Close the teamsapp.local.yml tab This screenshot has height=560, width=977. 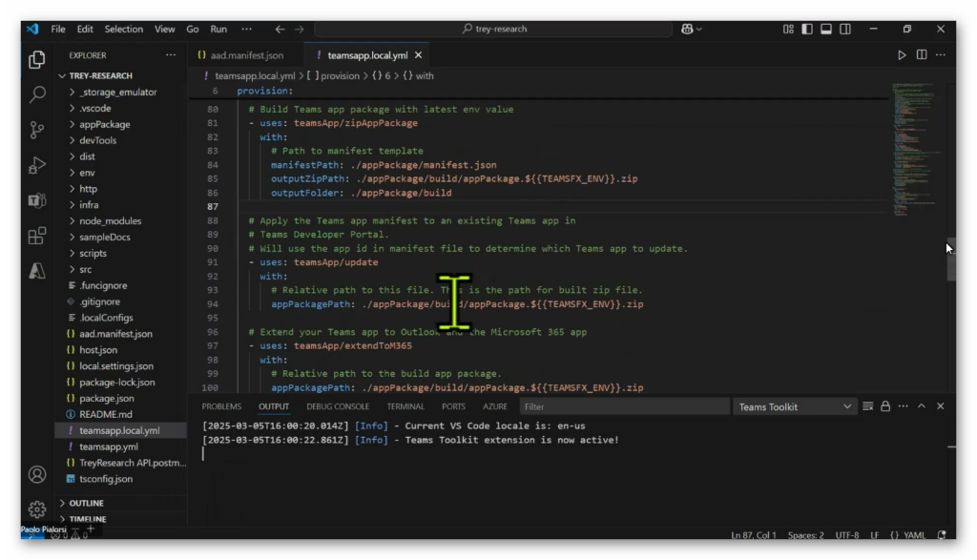pos(418,54)
